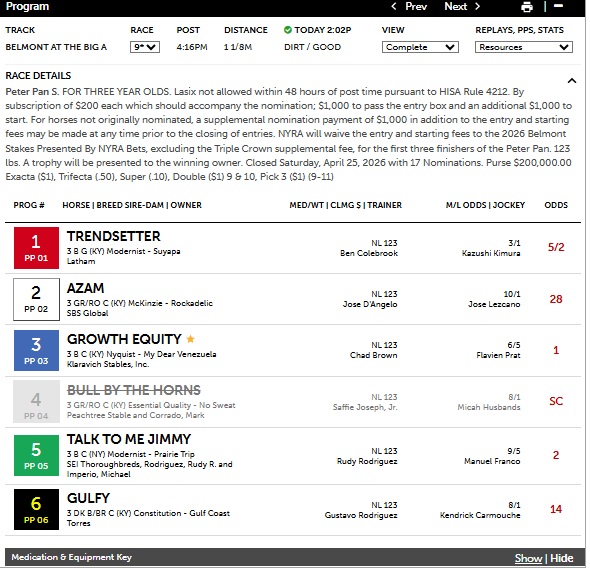Minimize the Program panel with dash icon
Screen dimensions: 590x568
point(558,6)
